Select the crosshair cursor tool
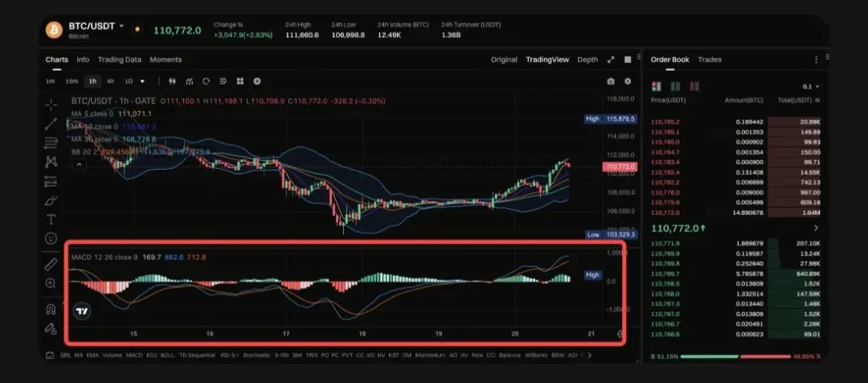 (51, 105)
